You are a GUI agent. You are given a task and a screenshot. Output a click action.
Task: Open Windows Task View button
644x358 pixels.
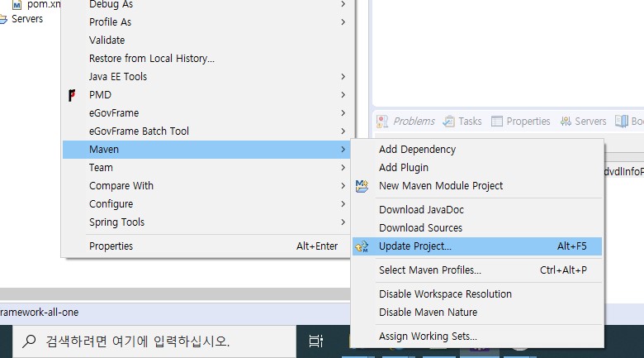(316, 341)
